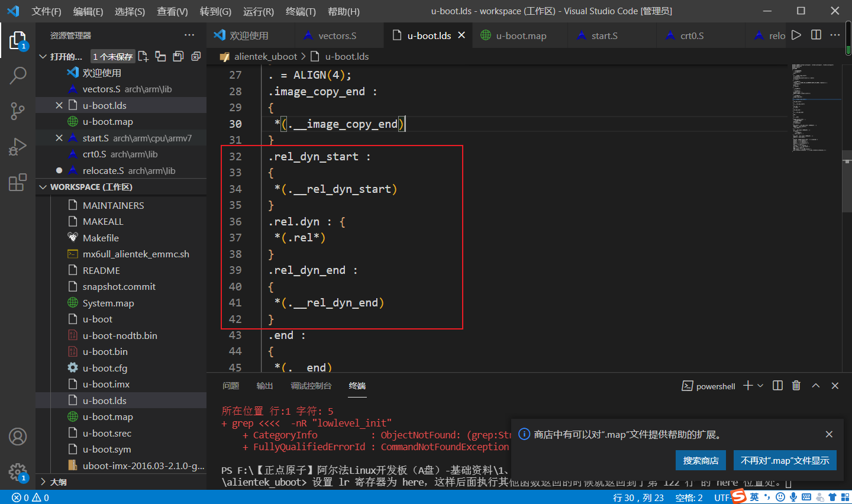Switch to the 问题 problems panel tab
Screen dimensions: 852x504
point(231,386)
